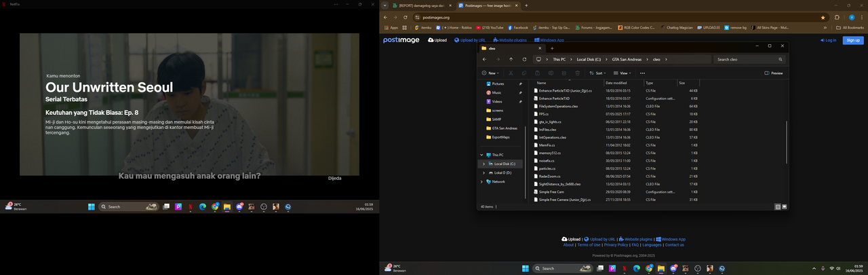
Task: Unpin Videos using its sidebar pin icon
Action: coord(520,101)
